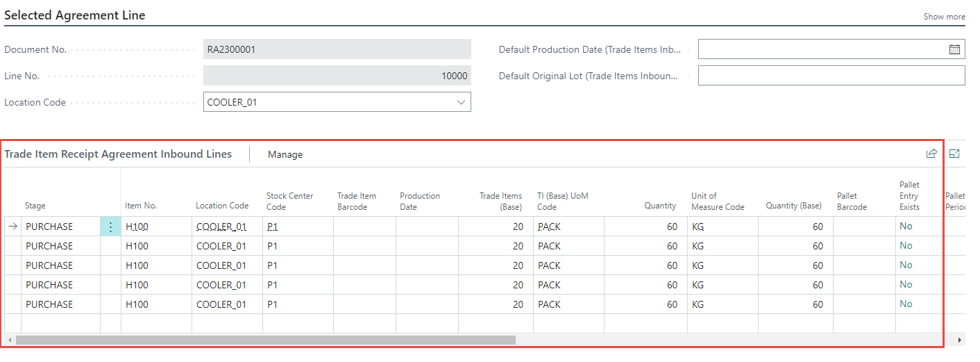Click the row selector arrow on the first line
Screen dimensions: 980x362
click(x=13, y=227)
